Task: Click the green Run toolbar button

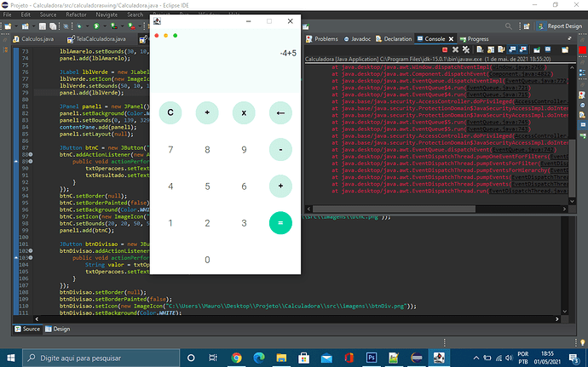Action: [x=96, y=26]
